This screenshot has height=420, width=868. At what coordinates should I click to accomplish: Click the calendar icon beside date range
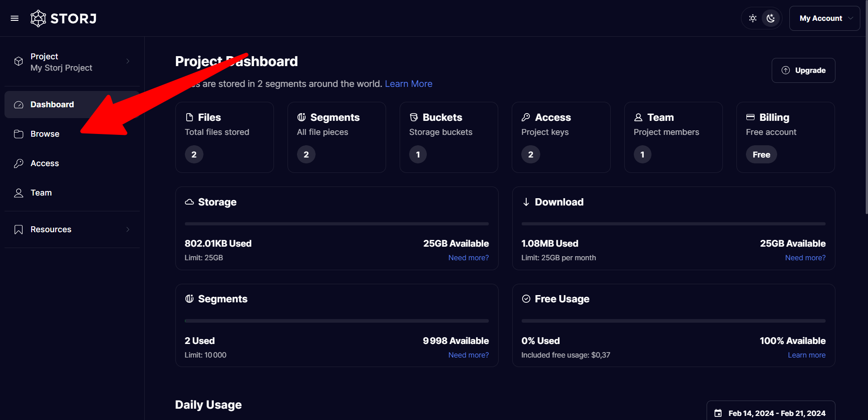[x=718, y=413]
